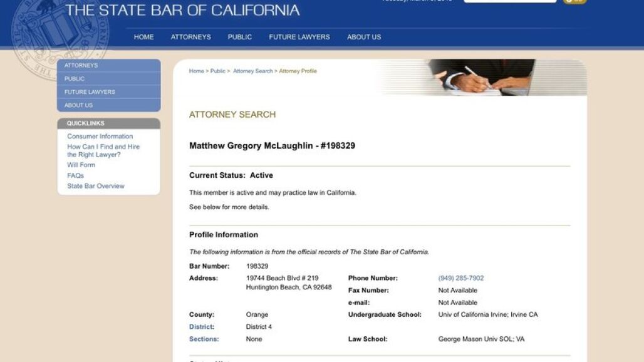The image size is (644, 362).
Task: Open the Consumer Information quicklink
Action: 100,137
